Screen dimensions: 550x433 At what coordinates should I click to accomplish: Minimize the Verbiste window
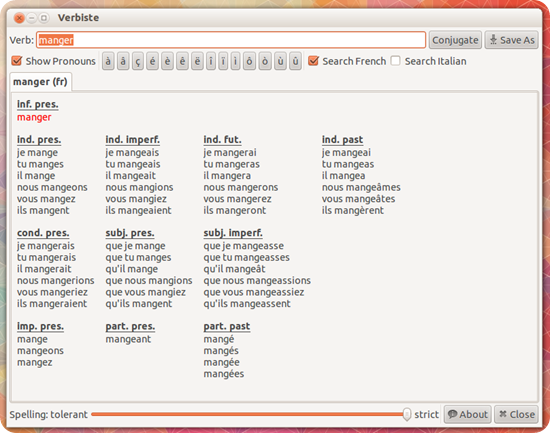coord(32,18)
